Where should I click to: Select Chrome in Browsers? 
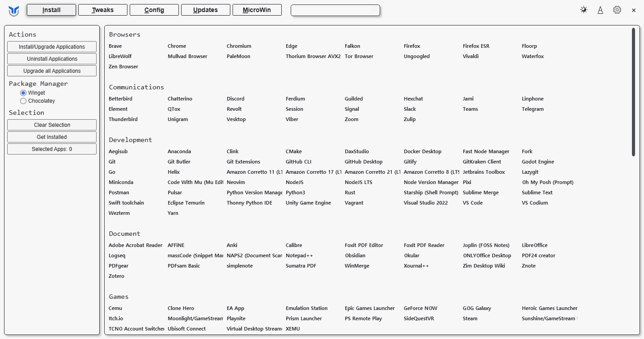pos(177,46)
